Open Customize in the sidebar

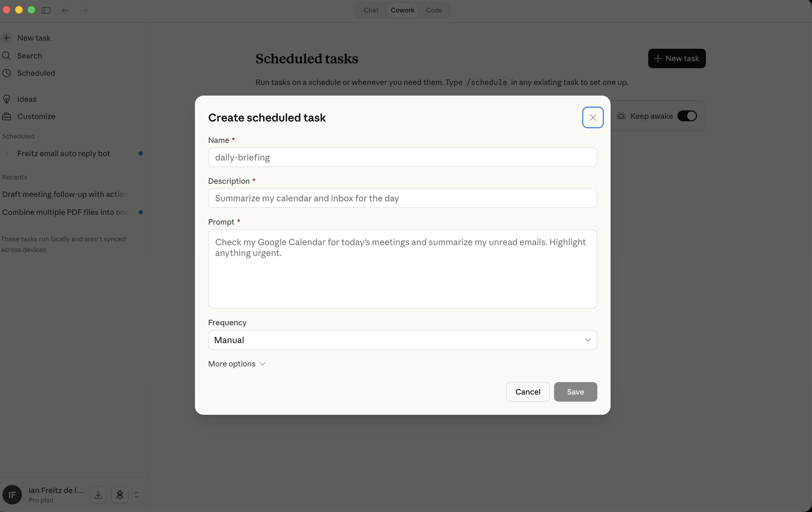point(36,116)
